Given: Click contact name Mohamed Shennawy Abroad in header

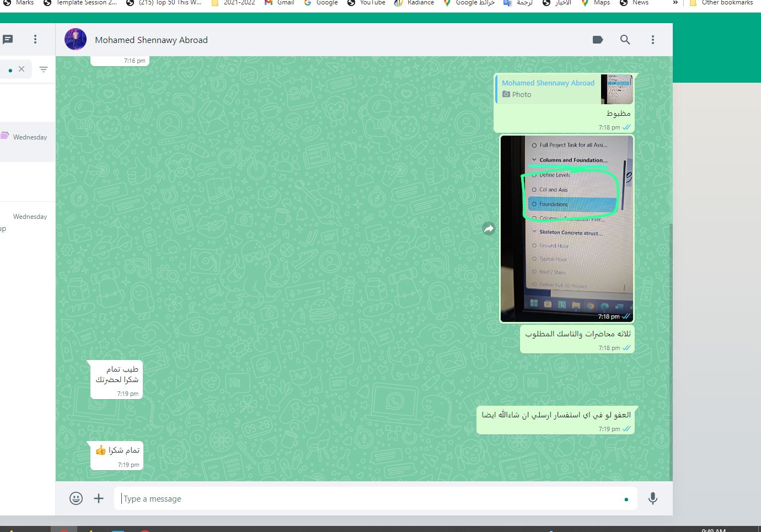Looking at the screenshot, I should point(151,40).
